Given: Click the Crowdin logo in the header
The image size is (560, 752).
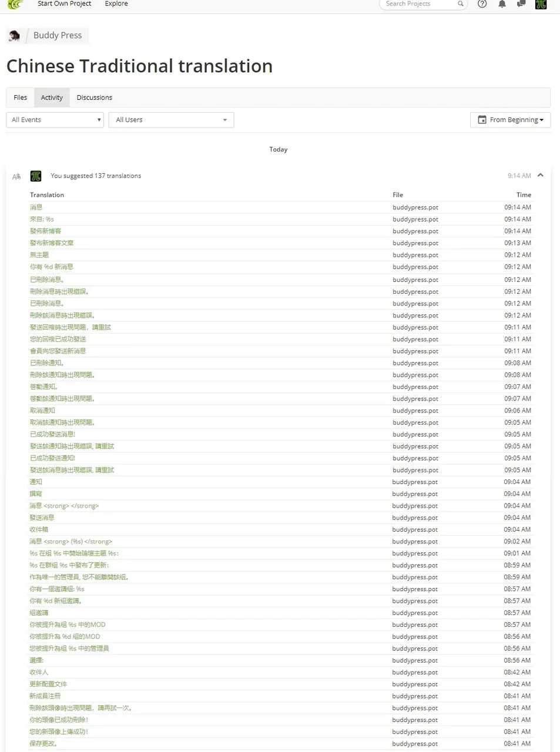Looking at the screenshot, I should (15, 5).
